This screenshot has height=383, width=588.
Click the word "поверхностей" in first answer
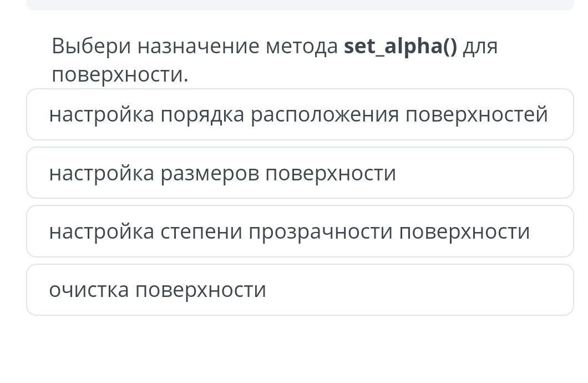tap(477, 115)
